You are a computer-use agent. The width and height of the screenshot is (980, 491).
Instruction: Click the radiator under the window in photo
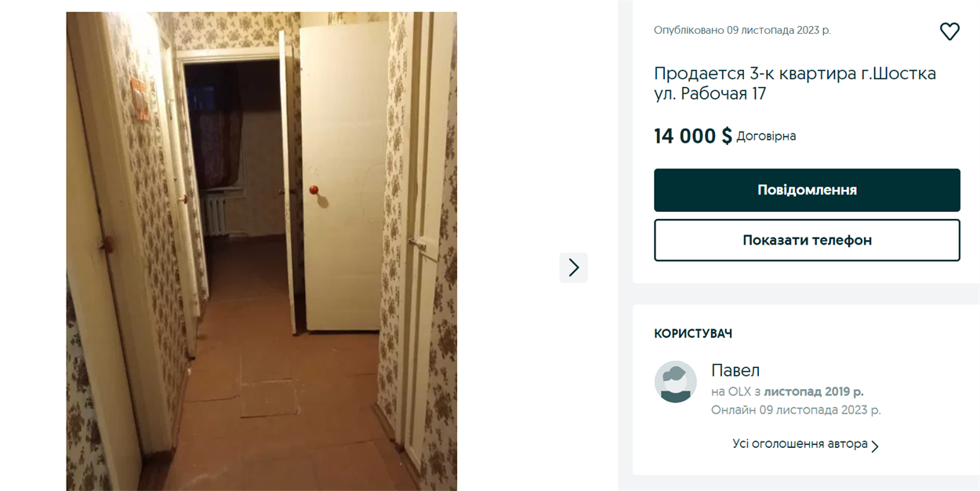coord(215,214)
